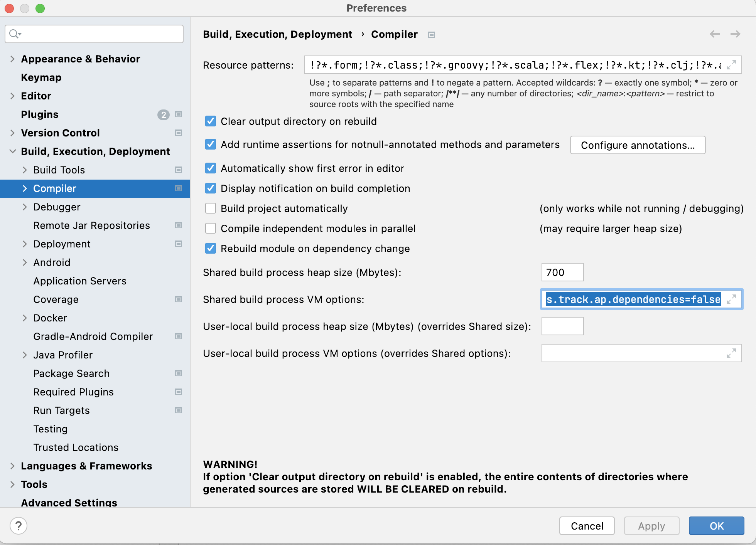Select Gradle-Android Compiler in sidebar
Screen dimensions: 756x545
click(93, 336)
